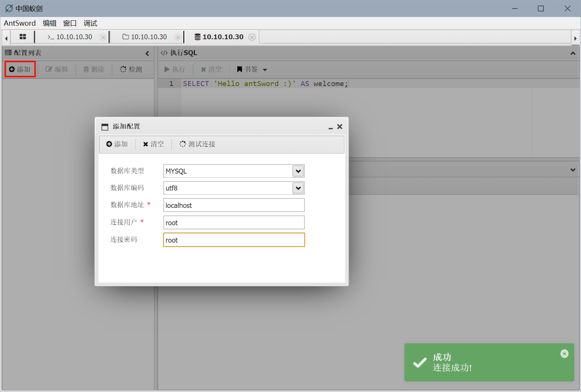Collapse the 配置列表 panel
Screen dimensions: 581x392
pos(147,54)
